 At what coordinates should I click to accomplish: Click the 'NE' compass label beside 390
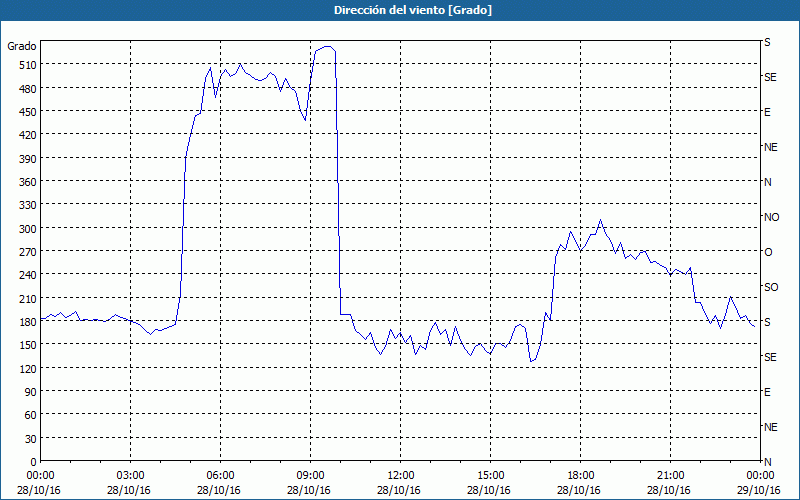pos(770,147)
